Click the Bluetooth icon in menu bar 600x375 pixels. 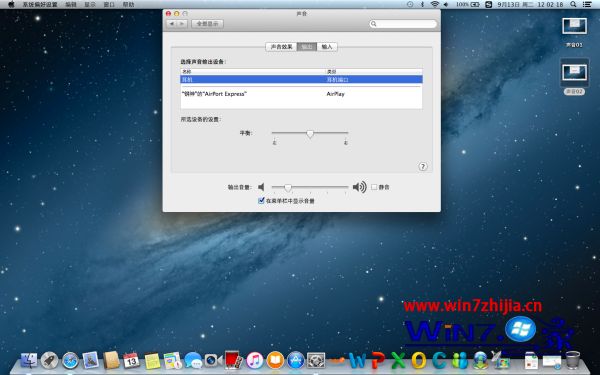click(x=422, y=4)
